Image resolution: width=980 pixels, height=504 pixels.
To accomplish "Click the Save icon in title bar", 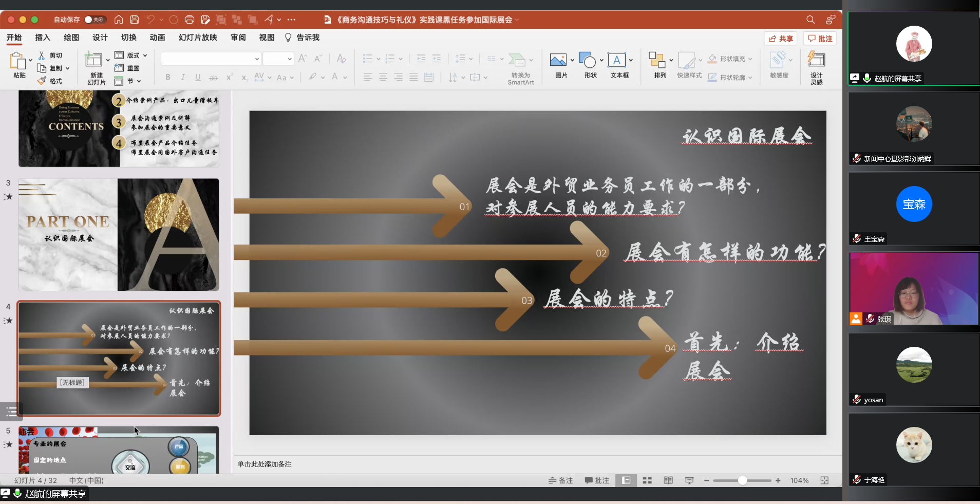I will [x=135, y=20].
